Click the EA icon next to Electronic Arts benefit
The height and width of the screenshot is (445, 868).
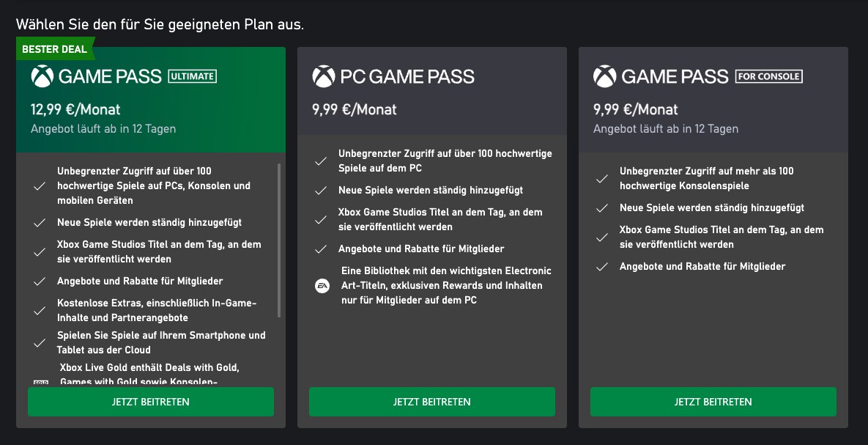point(322,285)
